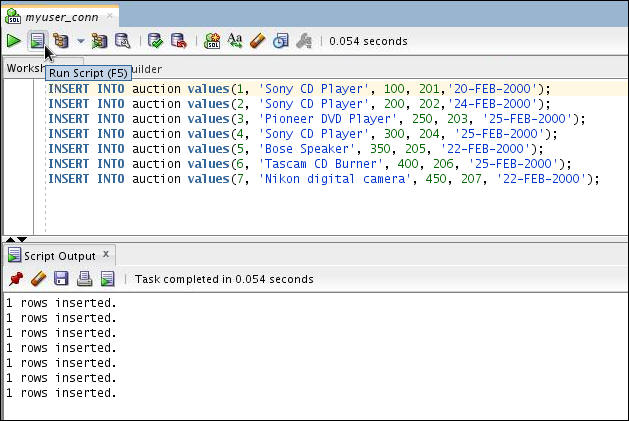Open the Unshared SQL Worksheet icon
This screenshot has width=629, height=421.
tap(212, 41)
